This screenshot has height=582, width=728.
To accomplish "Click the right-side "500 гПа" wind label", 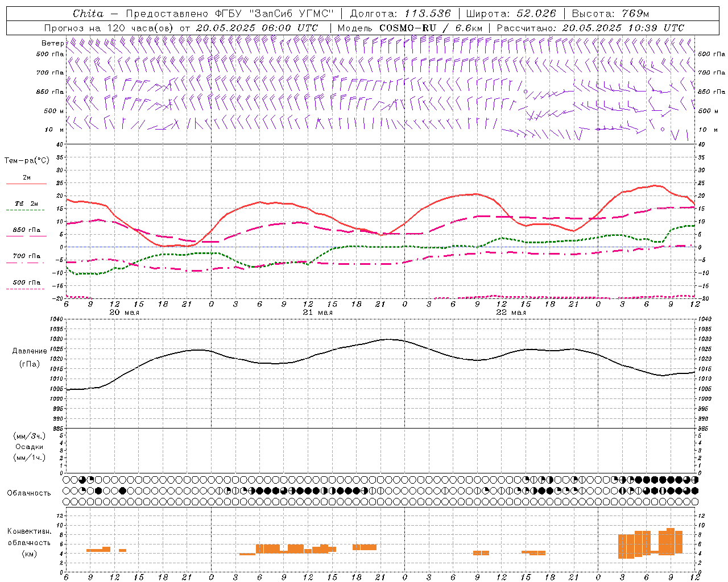I will 712,54.
